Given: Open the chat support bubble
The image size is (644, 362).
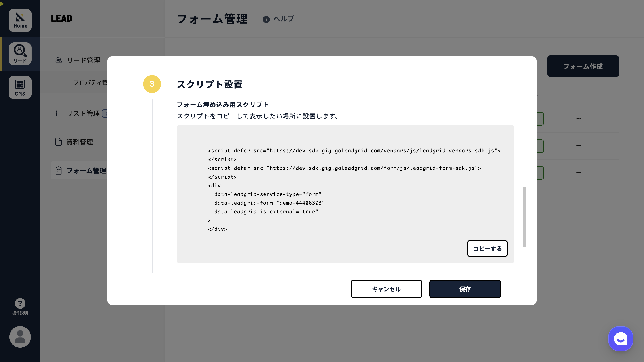Looking at the screenshot, I should pyautogui.click(x=621, y=339).
